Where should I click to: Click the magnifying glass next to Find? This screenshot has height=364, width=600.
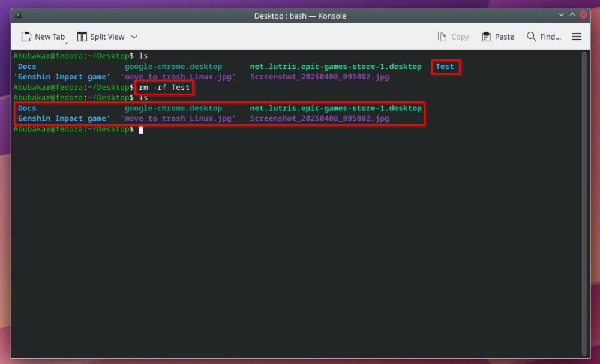click(x=531, y=37)
